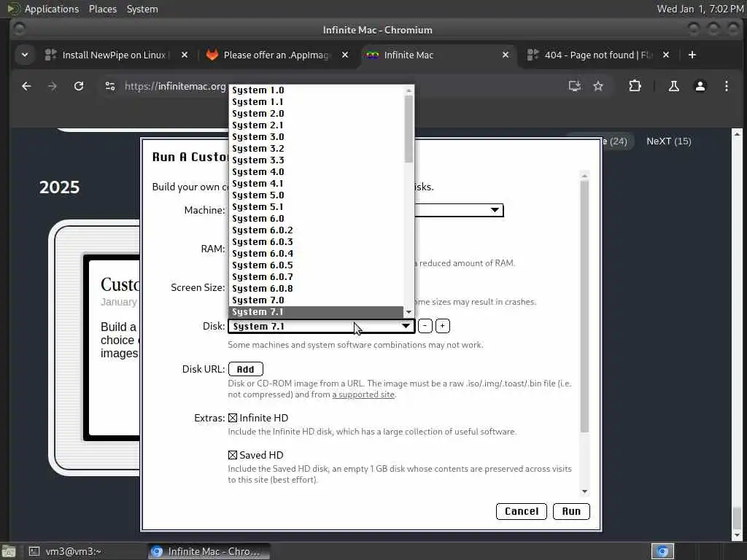
Task: Select System 2.1 from the list
Action: [x=317, y=125]
